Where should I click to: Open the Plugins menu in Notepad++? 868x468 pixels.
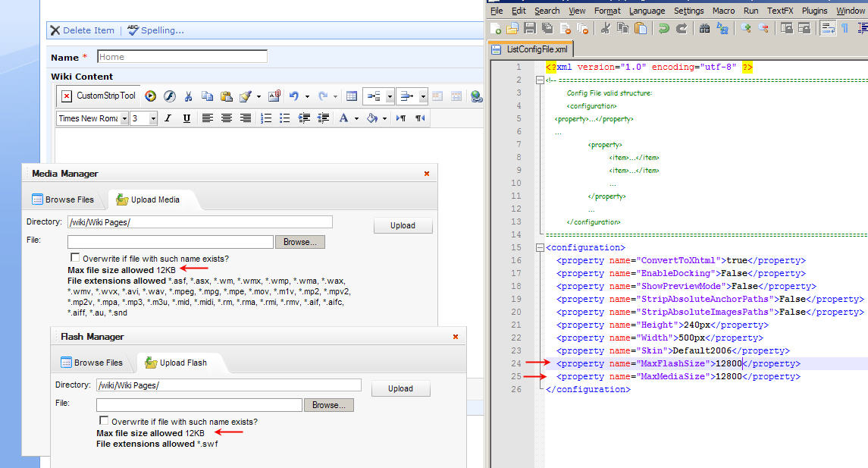click(814, 11)
